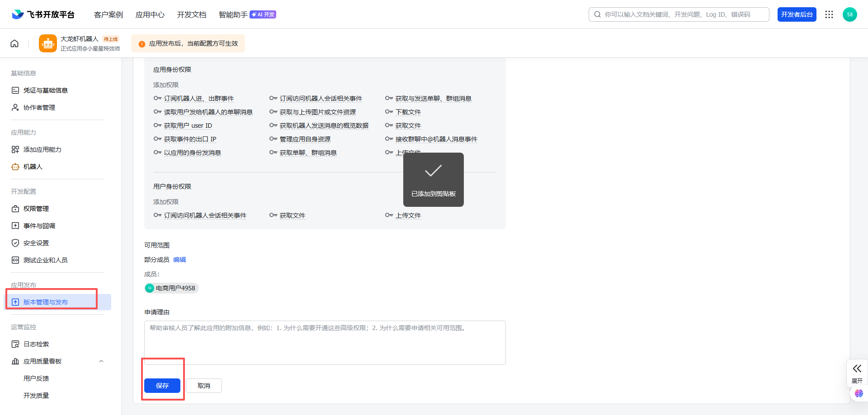Open 机器人 in the sidebar
Viewport: 868px width, 415px height.
[x=33, y=167]
